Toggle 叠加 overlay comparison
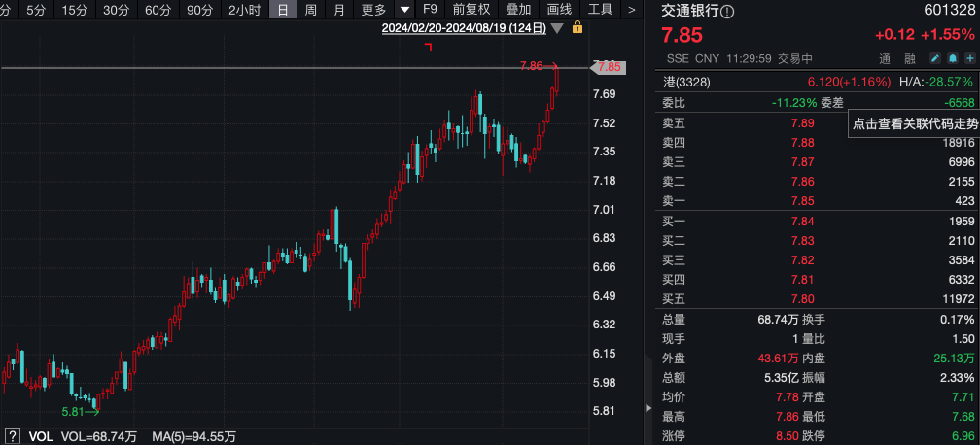The width and height of the screenshot is (980, 445). click(519, 10)
